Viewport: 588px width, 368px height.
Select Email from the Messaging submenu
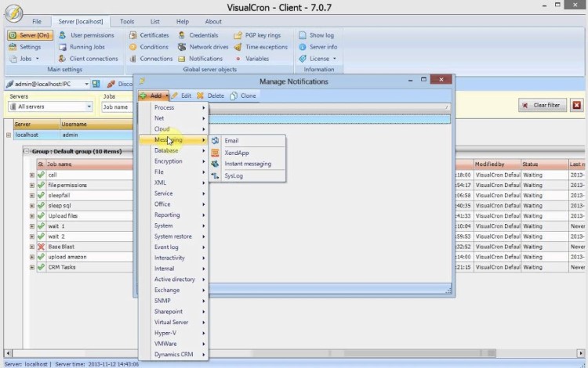tap(230, 141)
